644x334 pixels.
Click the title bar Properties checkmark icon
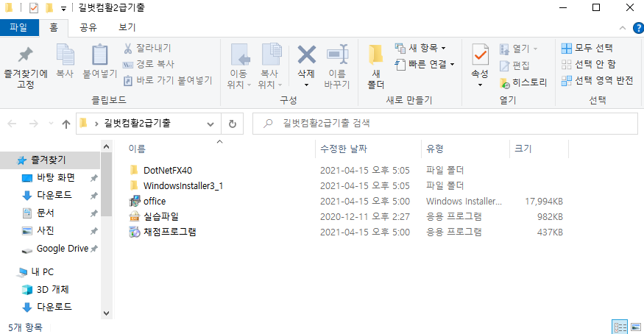pyautogui.click(x=34, y=8)
